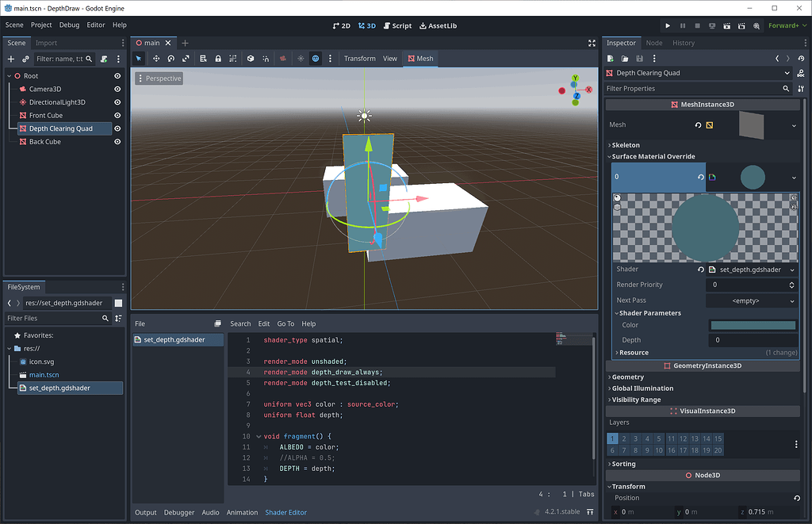Click the Color shader parameter swatch
Image resolution: width=812 pixels, height=524 pixels.
752,325
